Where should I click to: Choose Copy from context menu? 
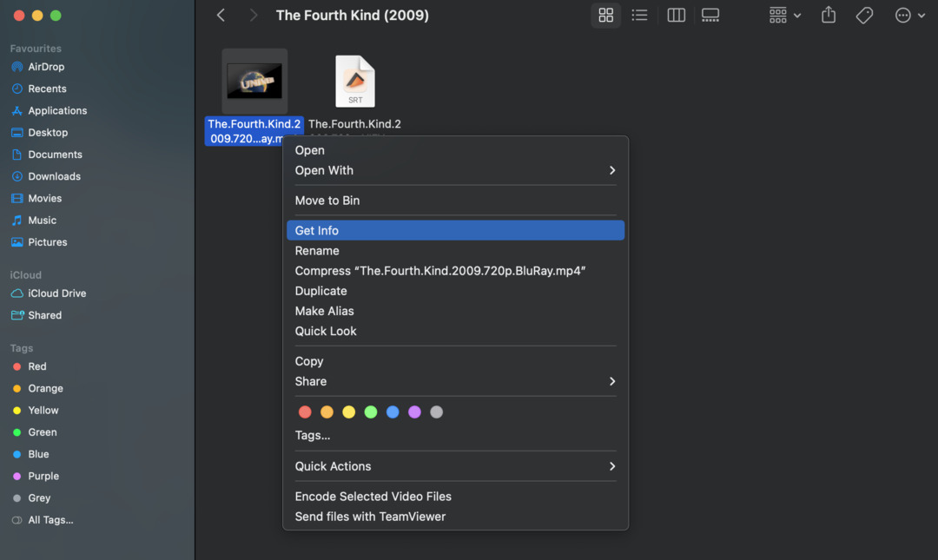pyautogui.click(x=455, y=361)
